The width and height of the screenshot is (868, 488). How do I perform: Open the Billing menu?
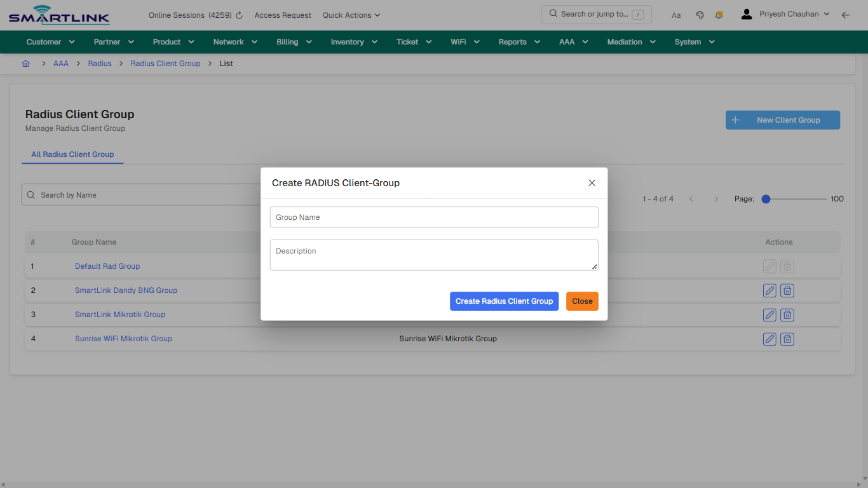point(294,41)
